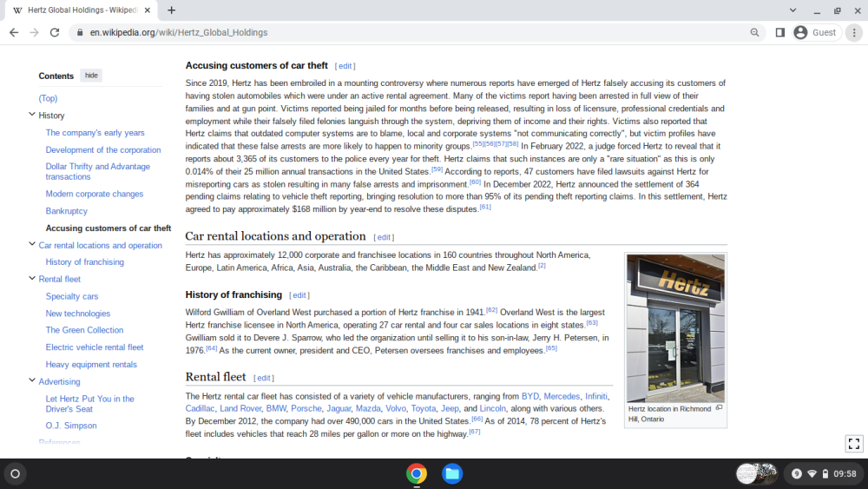Open Specialty cars section

(x=72, y=296)
